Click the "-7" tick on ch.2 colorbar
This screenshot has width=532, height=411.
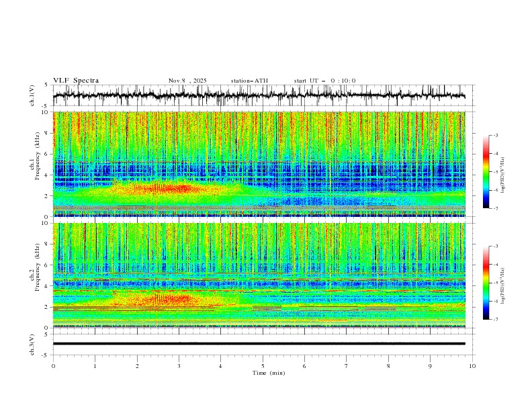(495, 319)
